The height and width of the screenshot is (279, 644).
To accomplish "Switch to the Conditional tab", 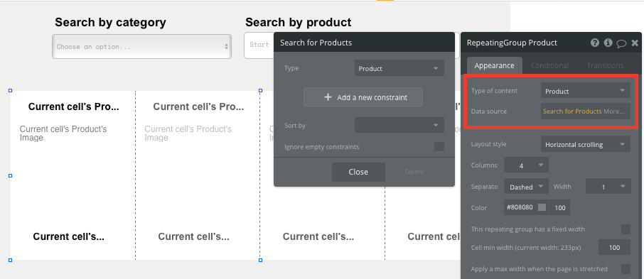I will 549,65.
